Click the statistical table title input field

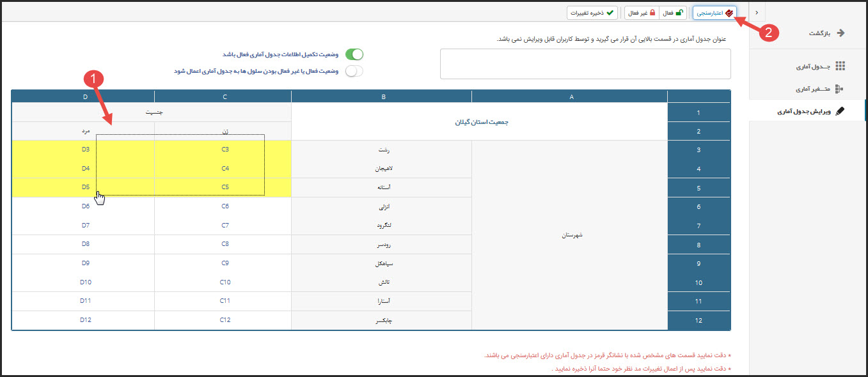point(585,63)
